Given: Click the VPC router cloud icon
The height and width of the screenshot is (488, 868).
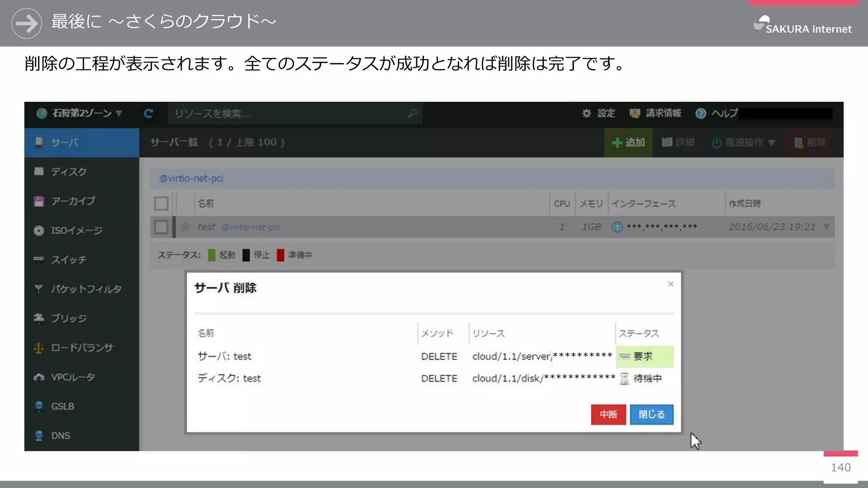Looking at the screenshot, I should [39, 377].
